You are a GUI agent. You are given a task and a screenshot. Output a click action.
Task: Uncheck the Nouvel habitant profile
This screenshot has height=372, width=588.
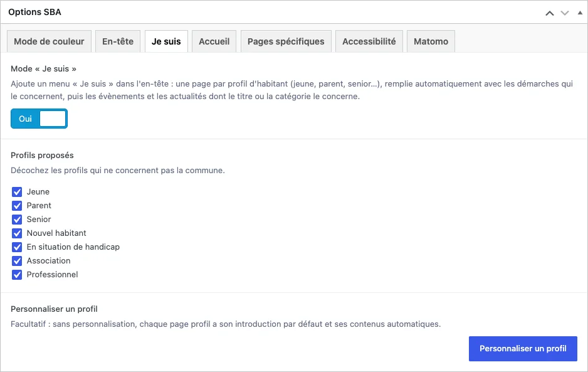pyautogui.click(x=17, y=233)
